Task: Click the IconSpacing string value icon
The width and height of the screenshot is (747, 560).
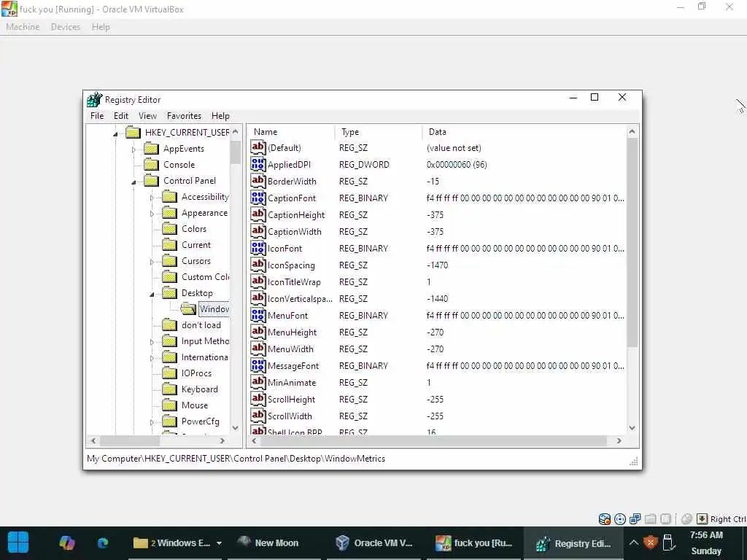Action: [x=258, y=265]
